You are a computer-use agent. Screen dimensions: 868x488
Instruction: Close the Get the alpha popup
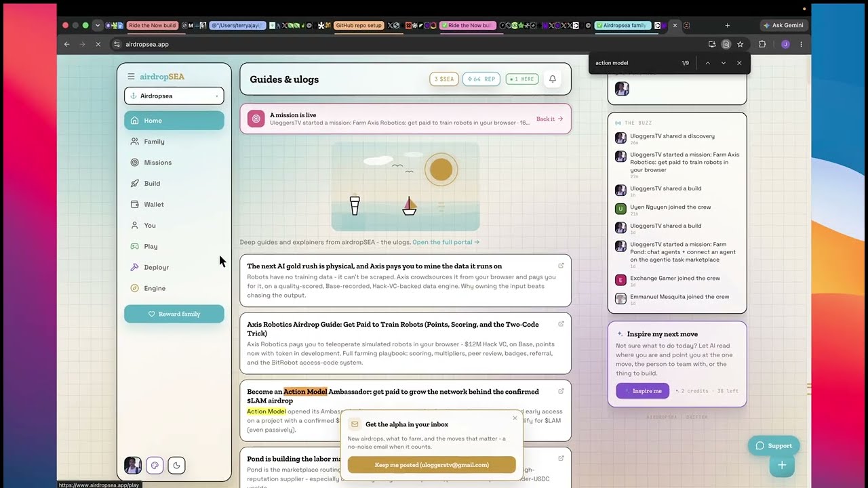(515, 418)
